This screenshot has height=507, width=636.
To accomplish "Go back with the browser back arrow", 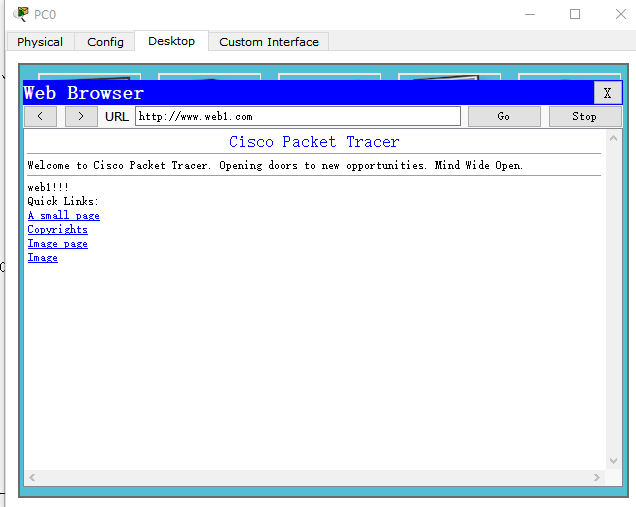I will 40,116.
